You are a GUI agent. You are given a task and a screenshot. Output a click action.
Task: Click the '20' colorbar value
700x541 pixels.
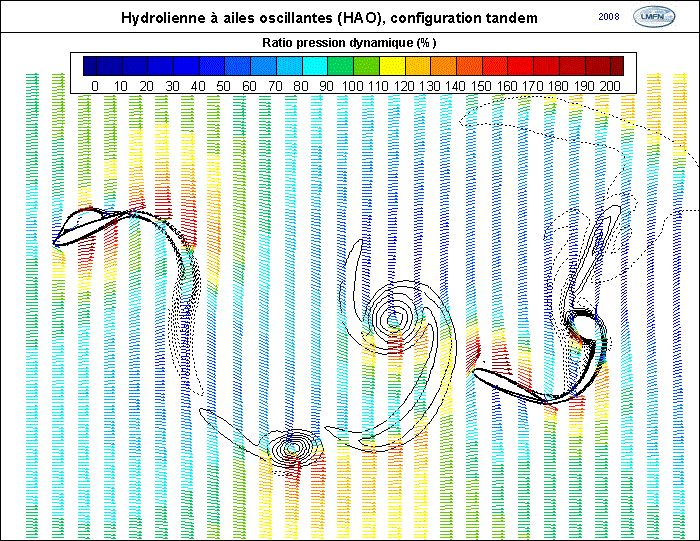(x=146, y=86)
